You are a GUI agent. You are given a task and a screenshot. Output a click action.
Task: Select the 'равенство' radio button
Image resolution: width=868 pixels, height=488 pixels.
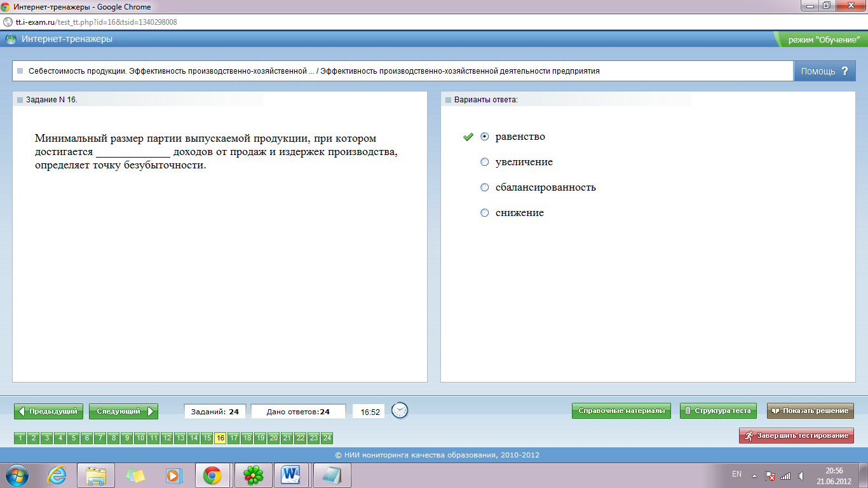point(485,137)
